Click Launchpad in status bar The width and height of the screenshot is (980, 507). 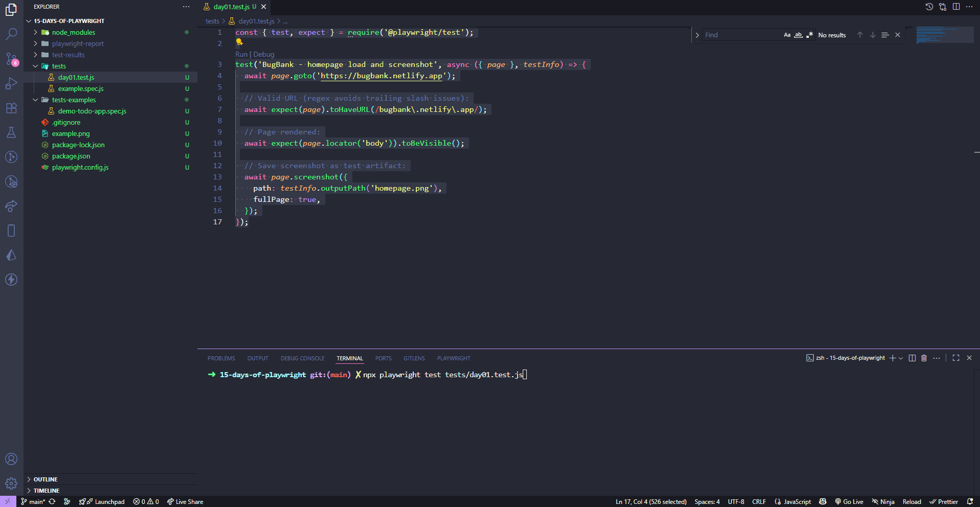coord(102,501)
